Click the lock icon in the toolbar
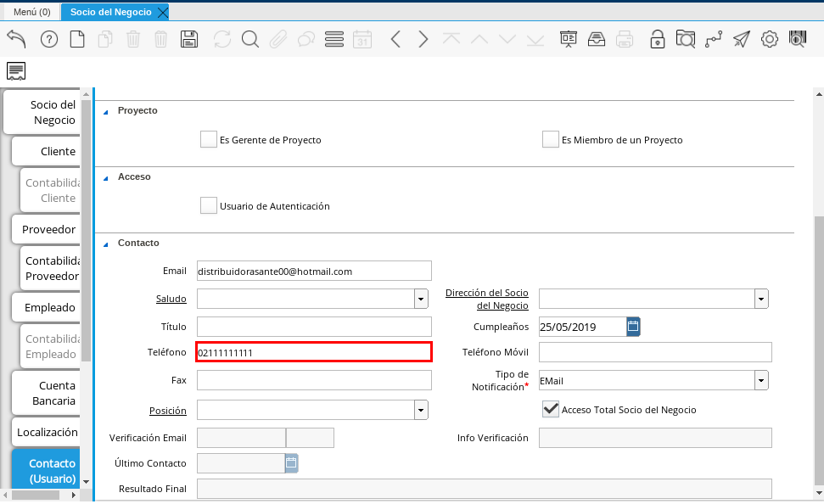The width and height of the screenshot is (824, 504). 657,39
